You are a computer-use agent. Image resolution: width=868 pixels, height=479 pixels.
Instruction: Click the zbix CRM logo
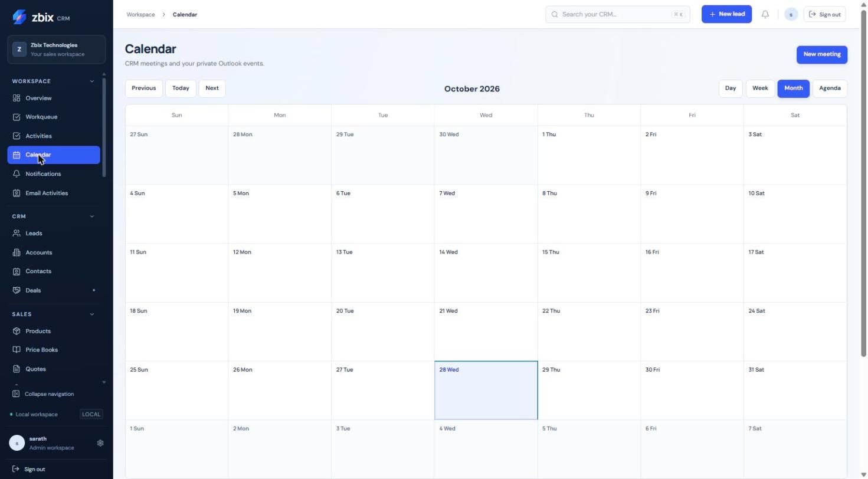41,17
